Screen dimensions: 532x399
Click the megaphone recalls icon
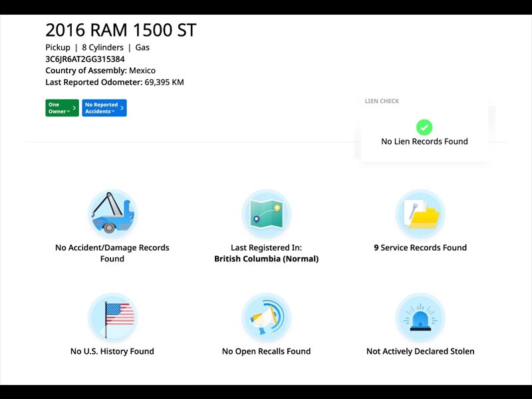pyautogui.click(x=266, y=317)
